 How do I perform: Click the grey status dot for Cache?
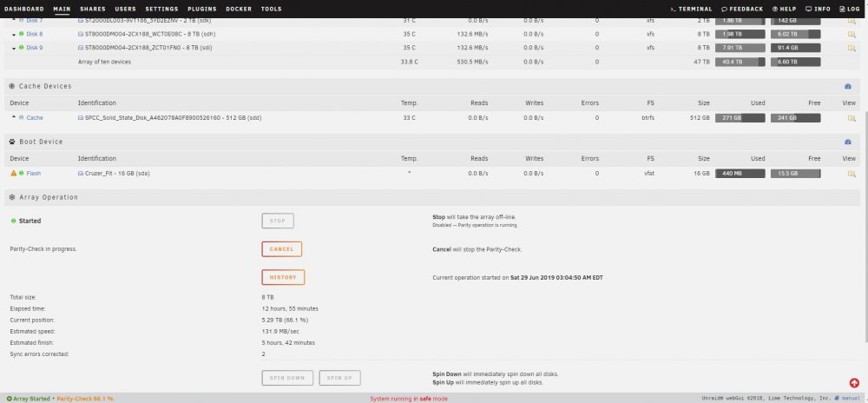tap(21, 118)
